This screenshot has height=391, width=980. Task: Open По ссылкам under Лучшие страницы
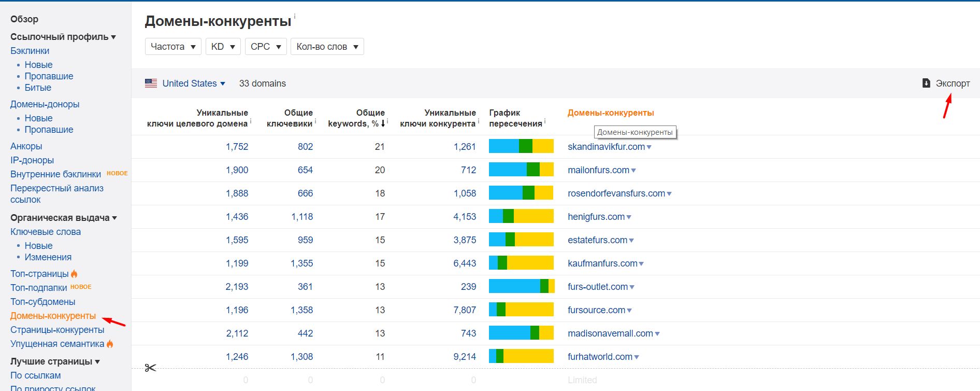coord(36,375)
